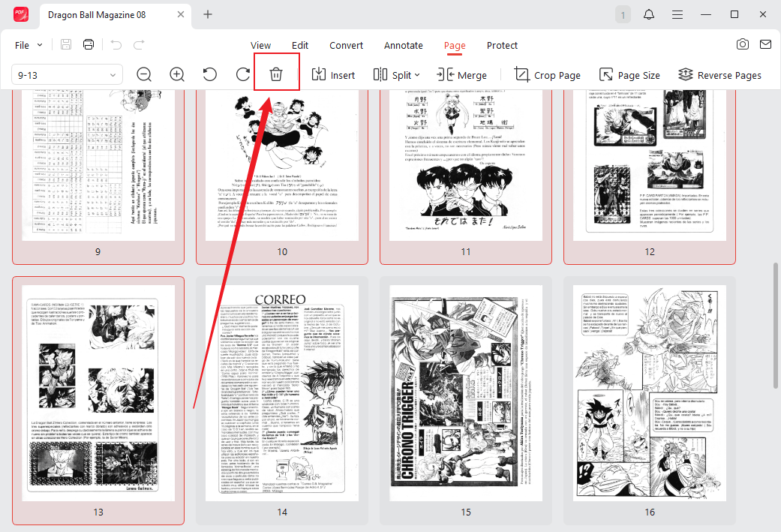The image size is (781, 532).
Task: Click the Redo arrow icon
Action: click(139, 45)
